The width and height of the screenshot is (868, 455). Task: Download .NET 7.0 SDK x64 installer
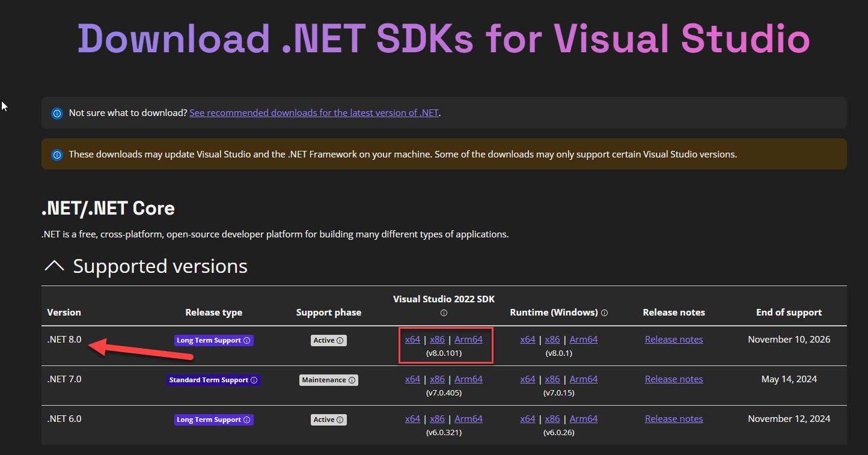pos(412,379)
